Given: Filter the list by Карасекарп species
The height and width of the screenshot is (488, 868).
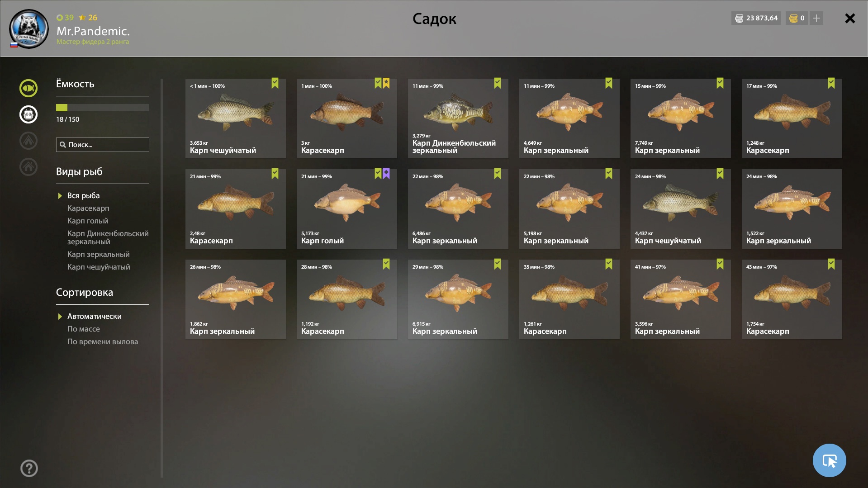Looking at the screenshot, I should tap(88, 208).
